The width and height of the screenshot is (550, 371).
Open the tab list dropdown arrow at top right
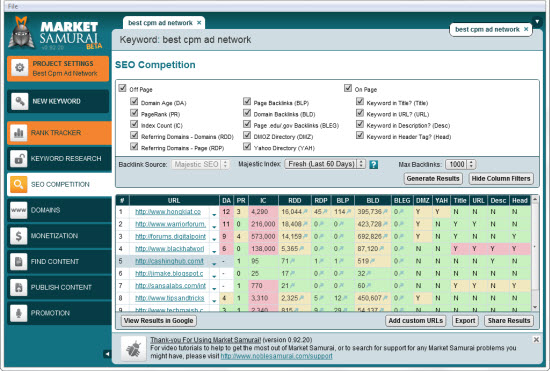[x=537, y=22]
